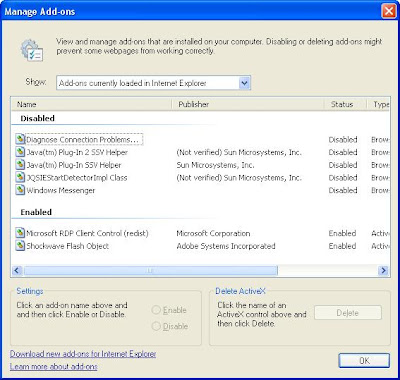This screenshot has width=400, height=380.
Task: Click the Delete ActiveX button
Action: [348, 313]
